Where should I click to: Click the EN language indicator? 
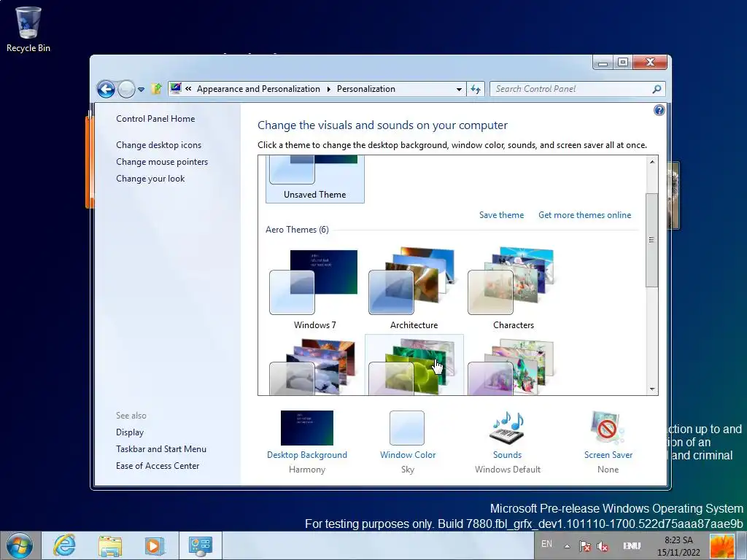tap(546, 544)
